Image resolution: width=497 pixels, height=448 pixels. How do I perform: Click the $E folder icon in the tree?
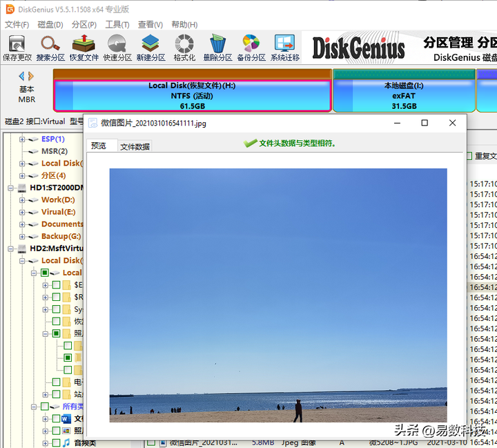point(66,285)
